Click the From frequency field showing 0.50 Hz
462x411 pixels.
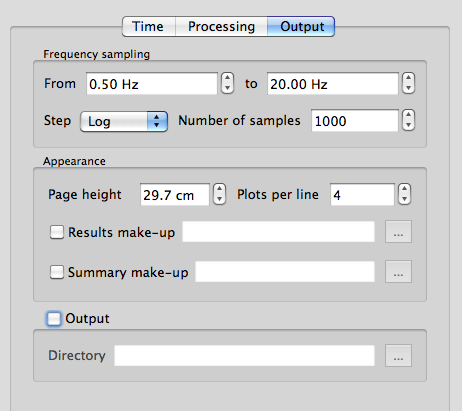pos(152,84)
